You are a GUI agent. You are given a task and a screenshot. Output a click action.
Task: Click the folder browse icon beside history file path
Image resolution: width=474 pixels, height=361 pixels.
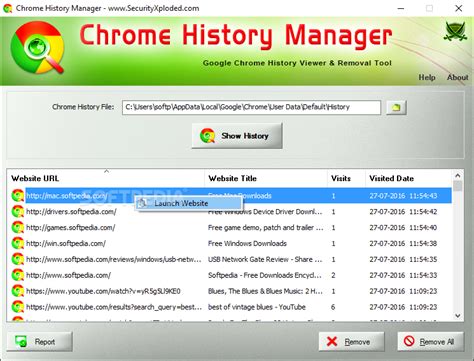[396, 108]
